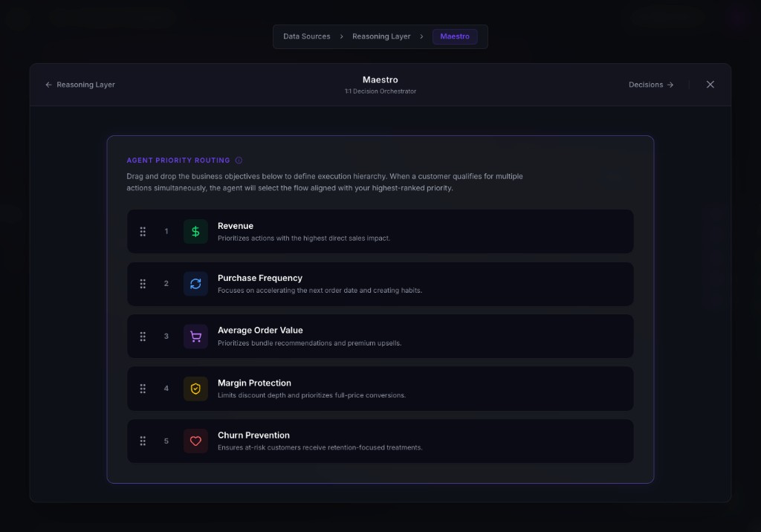Select the Churn Prevention row title

click(253, 435)
